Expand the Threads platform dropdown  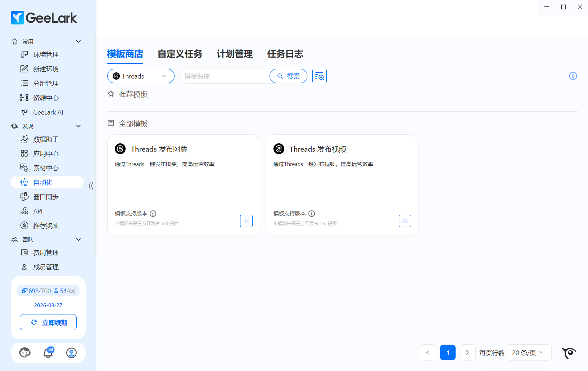click(x=141, y=76)
